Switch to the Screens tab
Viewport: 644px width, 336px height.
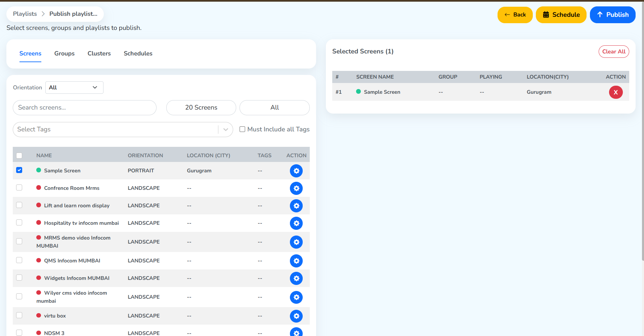click(x=30, y=53)
